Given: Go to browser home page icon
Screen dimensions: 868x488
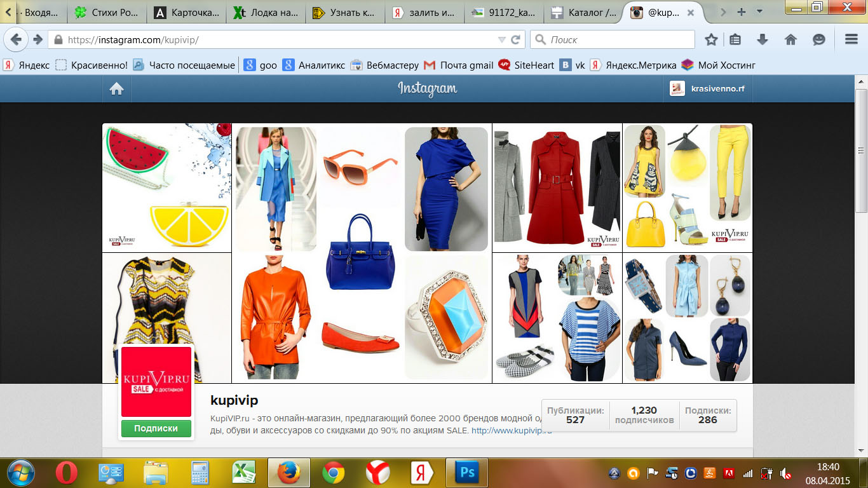Looking at the screenshot, I should click(x=790, y=39).
